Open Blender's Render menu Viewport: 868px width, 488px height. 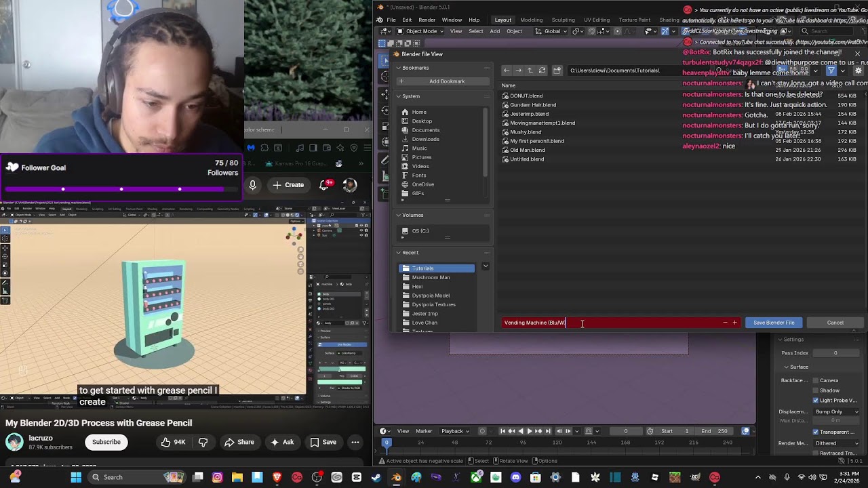(x=427, y=20)
